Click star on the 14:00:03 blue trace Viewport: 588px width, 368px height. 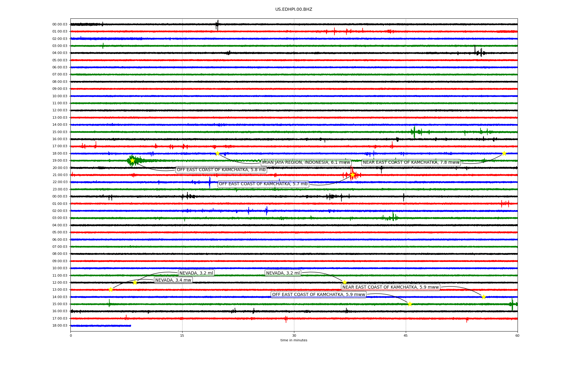pyautogui.click(x=484, y=297)
